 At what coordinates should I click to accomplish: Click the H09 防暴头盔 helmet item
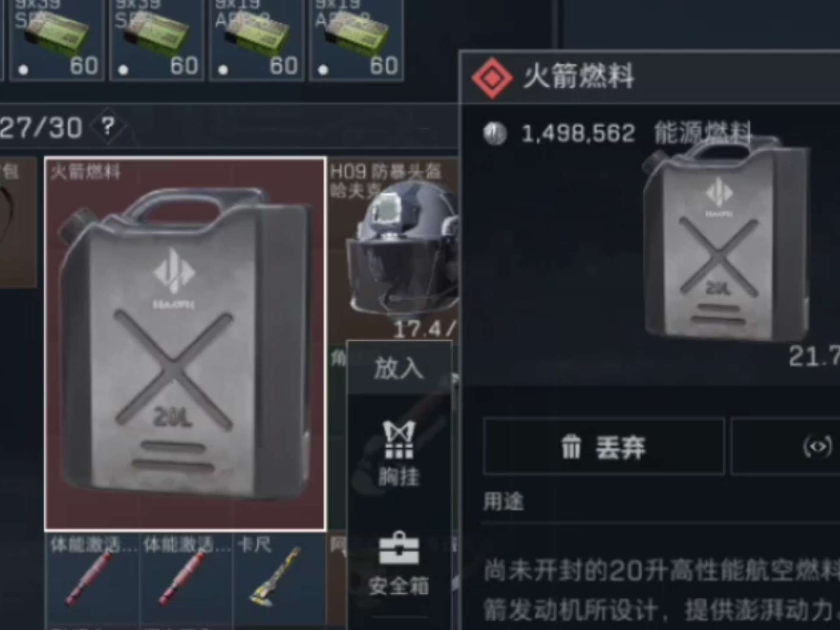tap(393, 250)
